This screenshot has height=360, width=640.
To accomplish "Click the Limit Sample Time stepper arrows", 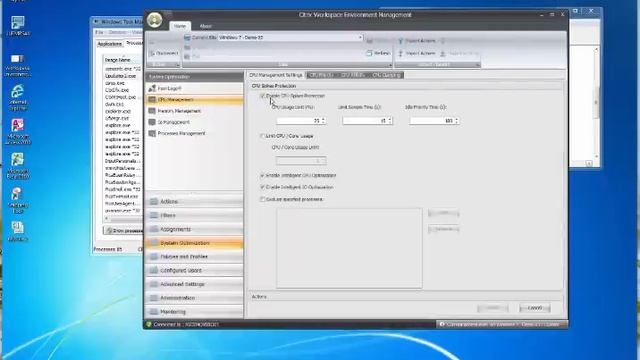I will [x=390, y=121].
